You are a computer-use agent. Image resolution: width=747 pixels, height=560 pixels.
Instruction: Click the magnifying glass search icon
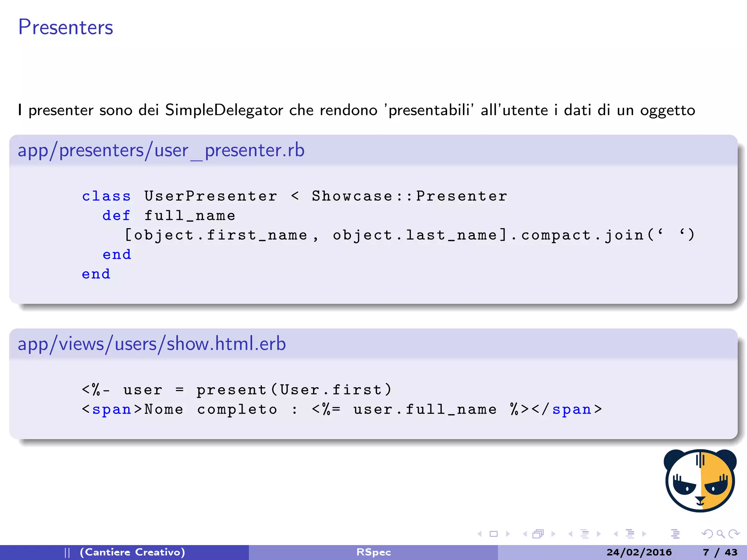pos(720,534)
